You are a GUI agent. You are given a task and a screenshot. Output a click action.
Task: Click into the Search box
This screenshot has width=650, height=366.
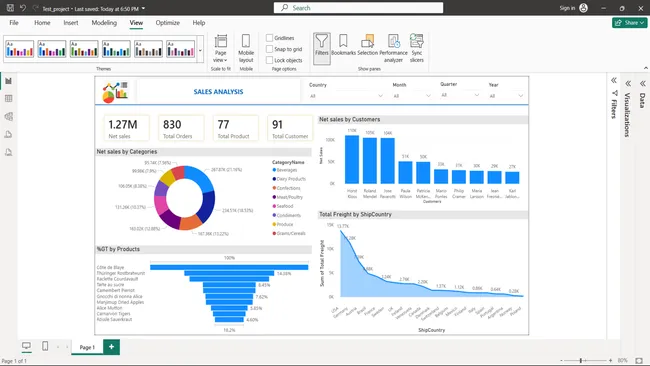point(358,8)
